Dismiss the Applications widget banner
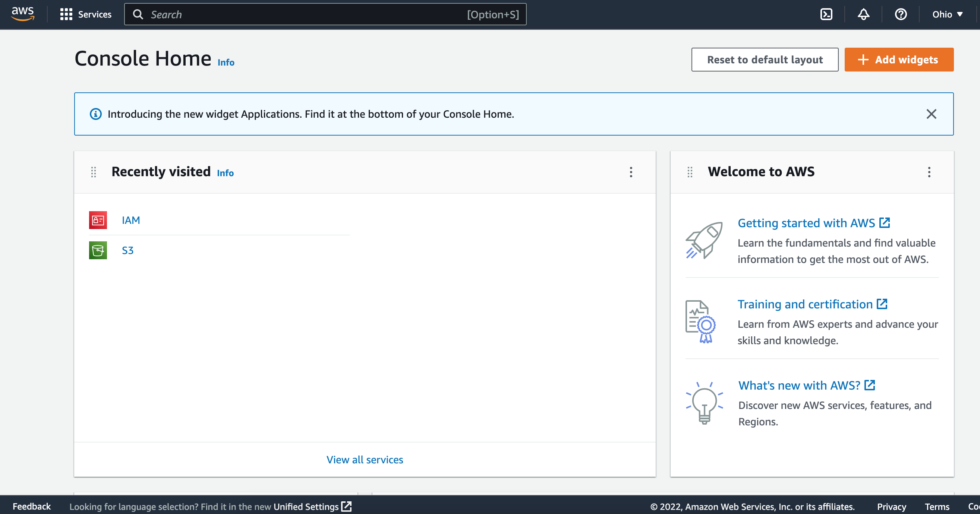Viewport: 980px width, 514px height. click(931, 114)
